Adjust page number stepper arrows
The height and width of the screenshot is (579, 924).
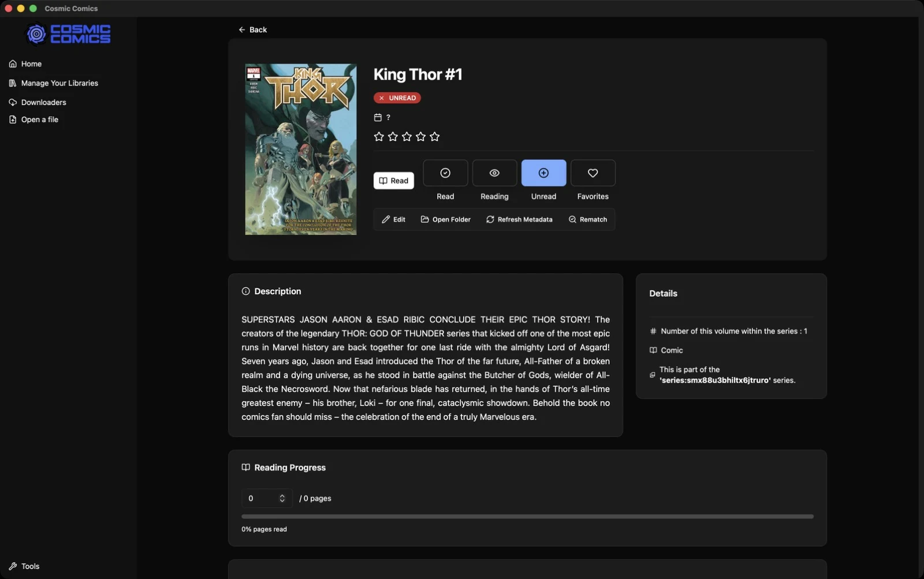click(282, 498)
